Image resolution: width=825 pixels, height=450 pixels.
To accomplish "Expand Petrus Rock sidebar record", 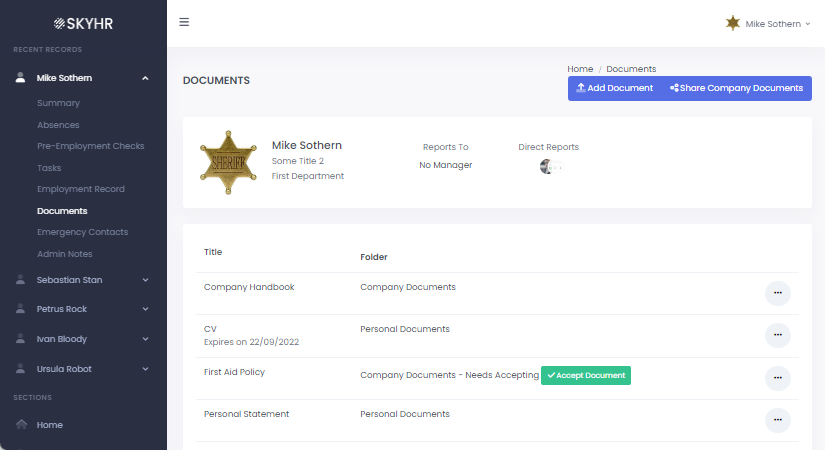I will coord(145,309).
